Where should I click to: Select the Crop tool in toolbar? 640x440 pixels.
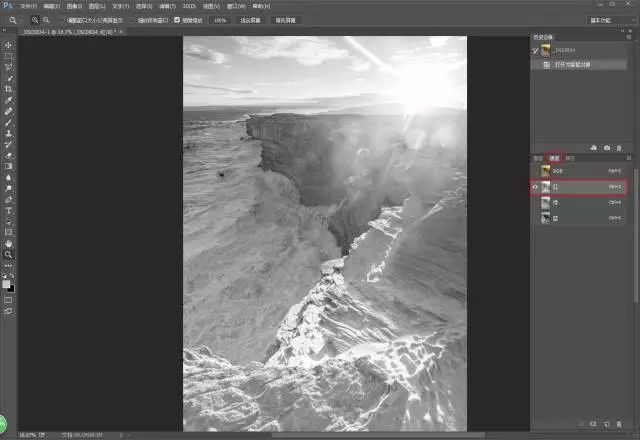coord(9,89)
